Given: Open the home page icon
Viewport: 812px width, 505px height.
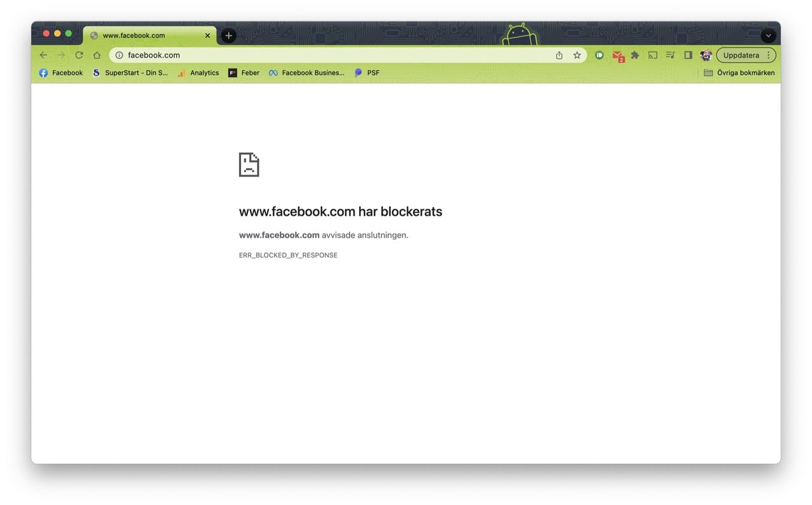Looking at the screenshot, I should 97,55.
